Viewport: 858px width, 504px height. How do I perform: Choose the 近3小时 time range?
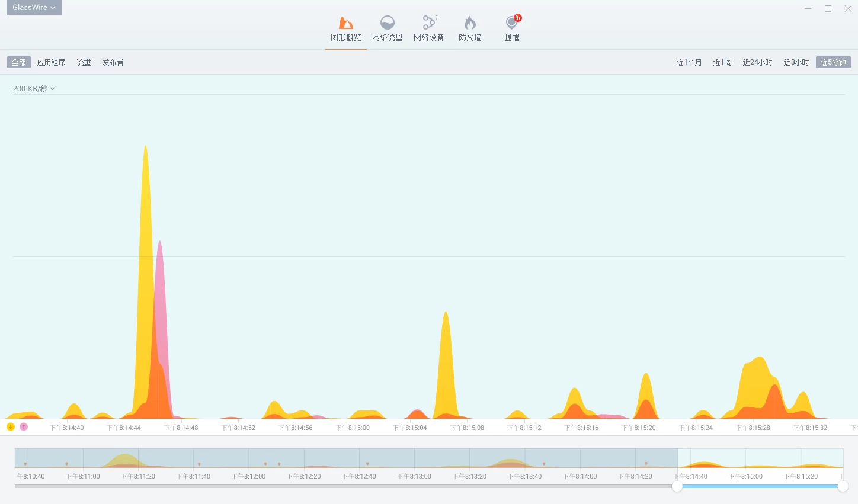click(x=796, y=62)
